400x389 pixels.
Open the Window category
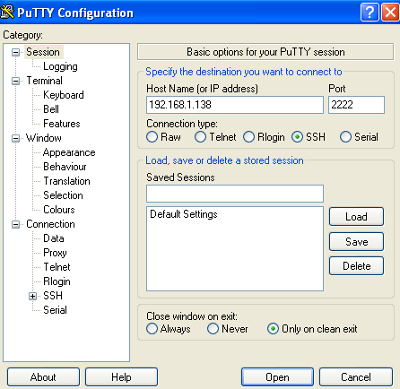(44, 138)
